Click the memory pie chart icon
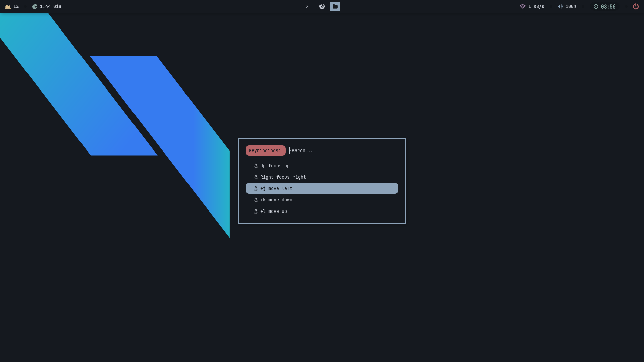The height and width of the screenshot is (362, 644). (35, 6)
